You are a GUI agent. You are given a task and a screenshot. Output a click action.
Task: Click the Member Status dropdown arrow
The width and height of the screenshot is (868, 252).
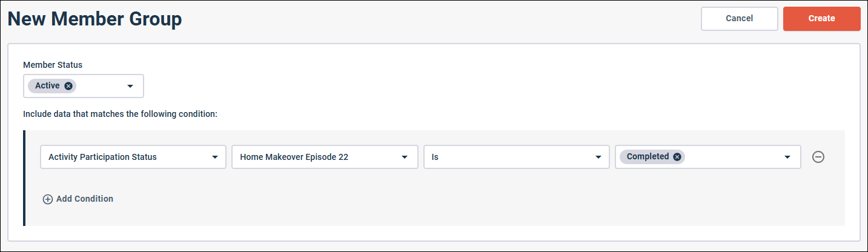[130, 87]
